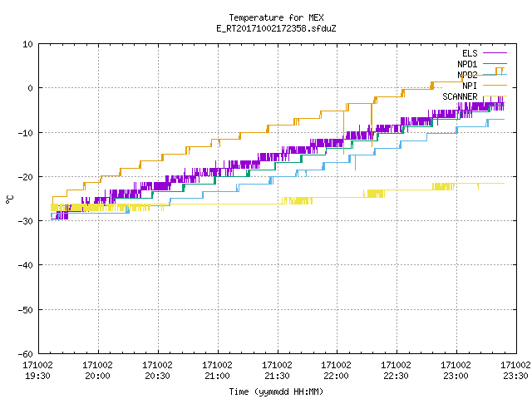
Task: Click the y-axis label -20
Action: (x=26, y=177)
